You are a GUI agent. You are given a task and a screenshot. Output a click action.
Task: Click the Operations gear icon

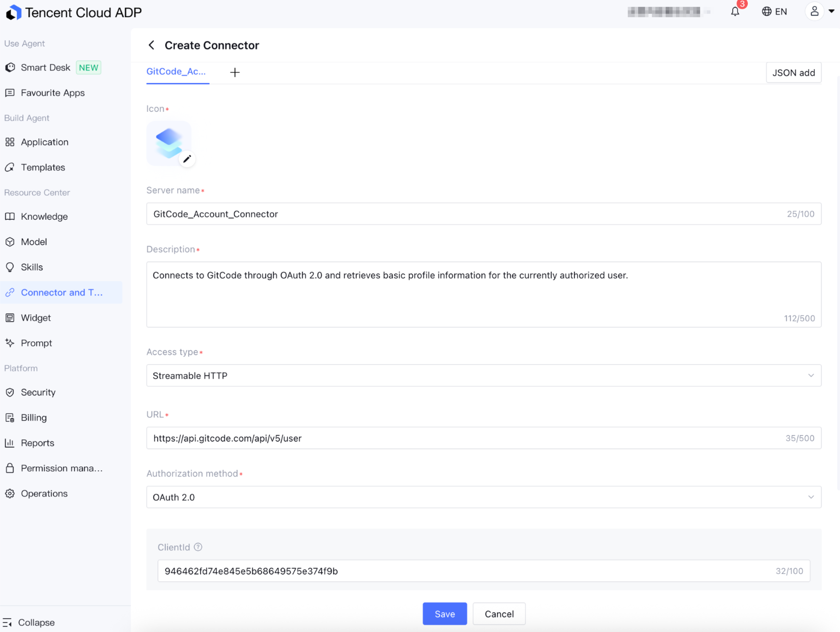(x=10, y=494)
